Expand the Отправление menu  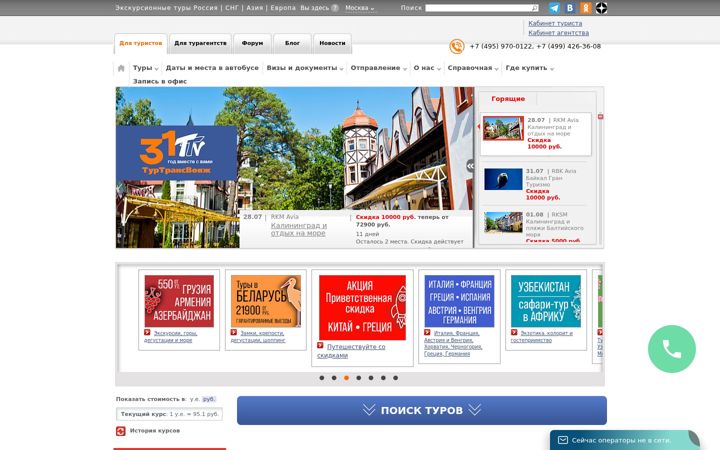379,68
